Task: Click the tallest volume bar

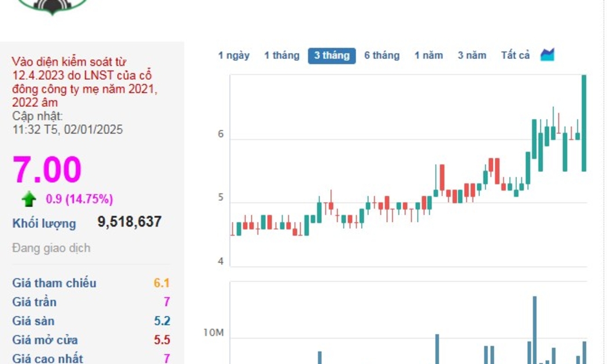Action: (x=535, y=329)
